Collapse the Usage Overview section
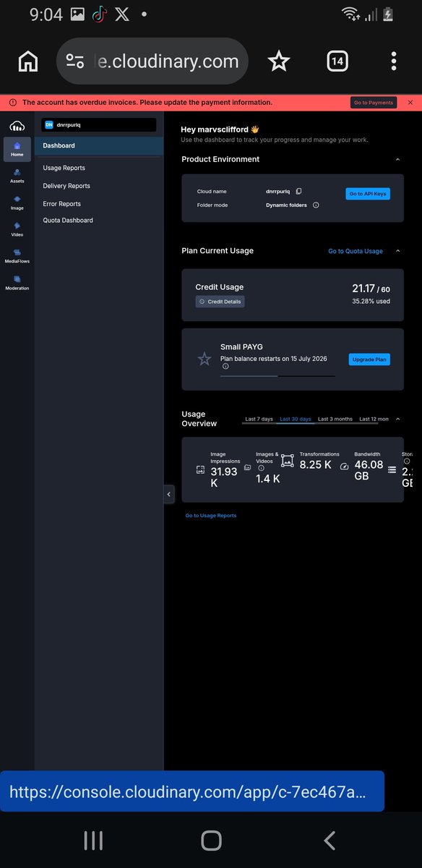Screen dimensions: 422x868 pos(397,419)
